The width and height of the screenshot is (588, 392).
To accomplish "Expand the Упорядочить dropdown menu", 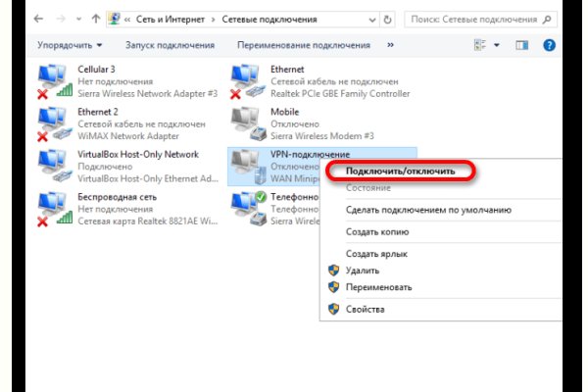I will click(71, 45).
